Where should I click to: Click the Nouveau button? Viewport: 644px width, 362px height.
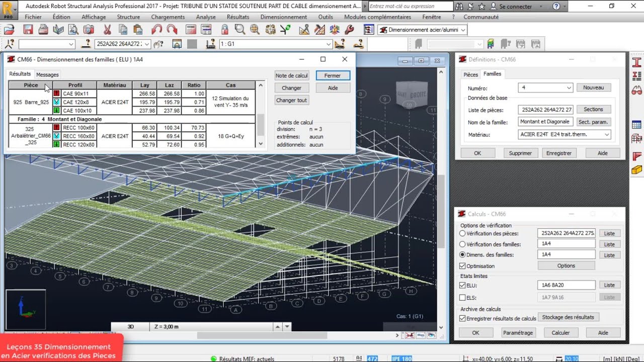594,87
